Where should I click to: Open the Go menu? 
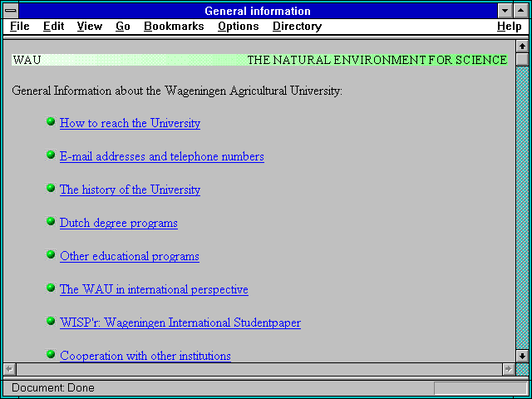click(x=123, y=27)
